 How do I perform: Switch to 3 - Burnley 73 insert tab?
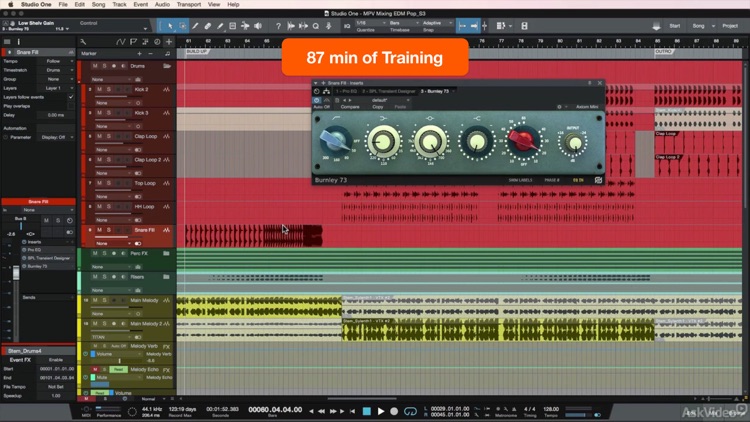coord(435,91)
